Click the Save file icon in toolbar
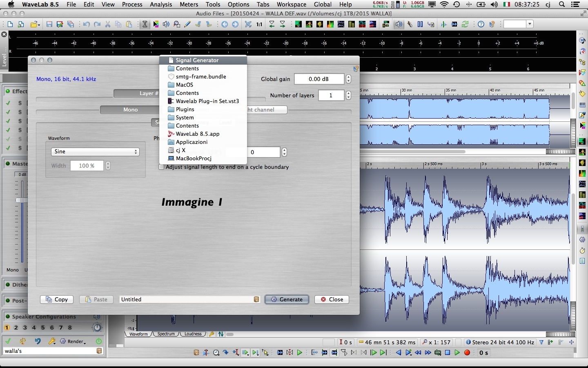 click(49, 25)
